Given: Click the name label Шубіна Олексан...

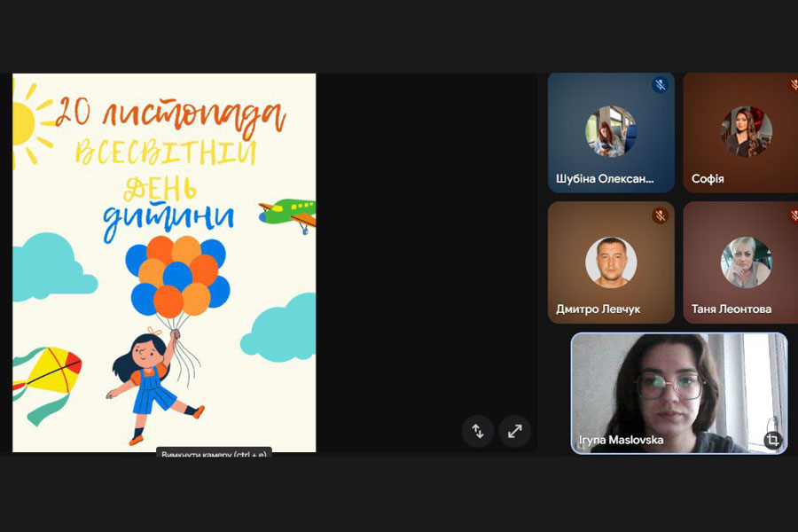Looking at the screenshot, I should click(605, 179).
